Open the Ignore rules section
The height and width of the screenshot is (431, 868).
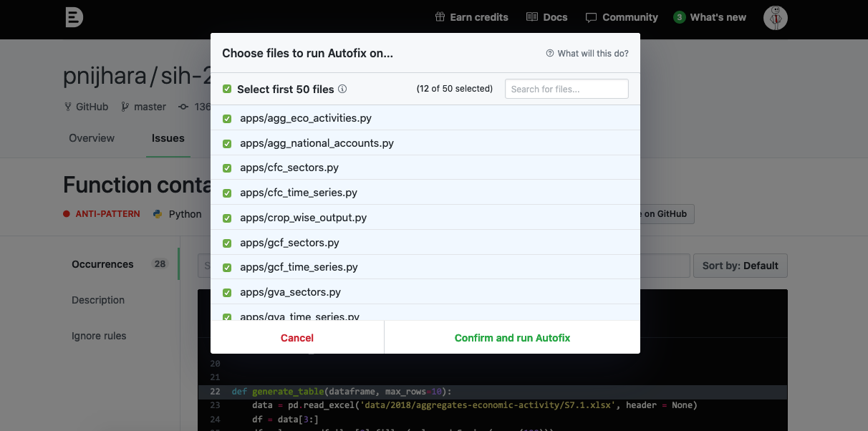[99, 336]
